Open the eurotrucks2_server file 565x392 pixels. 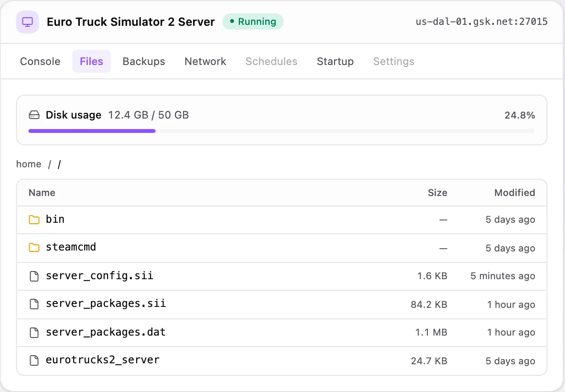(103, 359)
